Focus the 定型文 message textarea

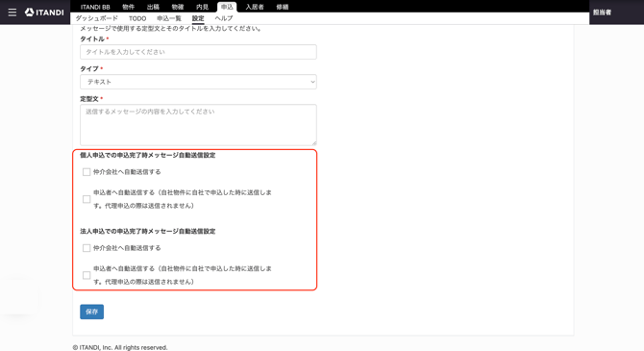click(198, 125)
